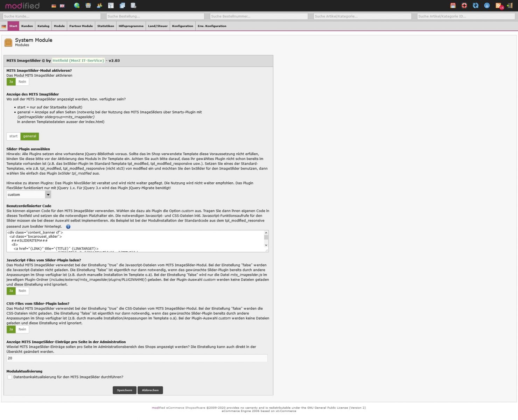Click the Suche Artikel/Kategorie ID field
This screenshot has height=420, width=518.
click(x=466, y=16)
